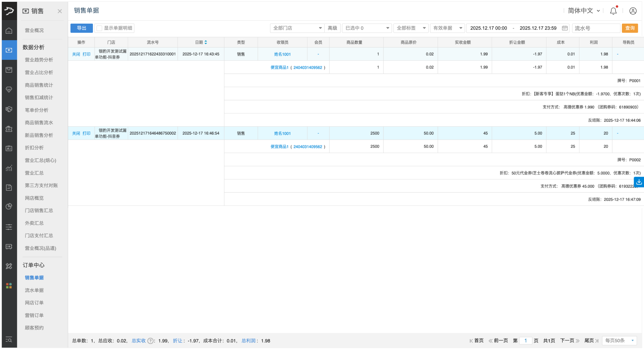Click the home icon in left sidebar
644x349 pixels.
click(x=9, y=30)
